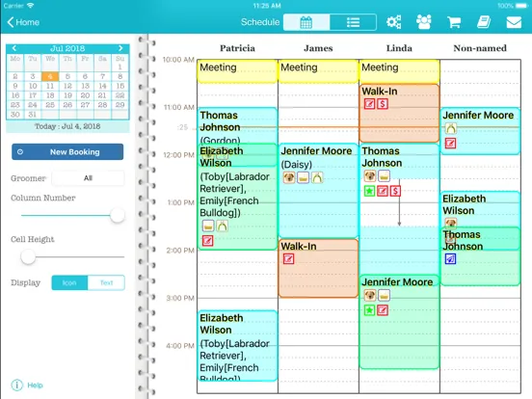Click dollar icon in Linda's Thomas Johnson appointment
The width and height of the screenshot is (532, 399).
395,191
